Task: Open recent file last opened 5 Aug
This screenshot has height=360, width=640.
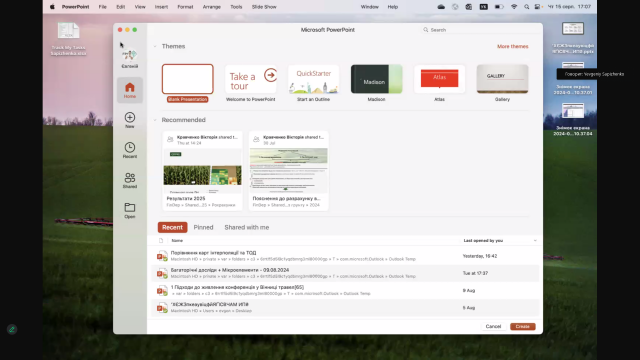Action: click(345, 307)
